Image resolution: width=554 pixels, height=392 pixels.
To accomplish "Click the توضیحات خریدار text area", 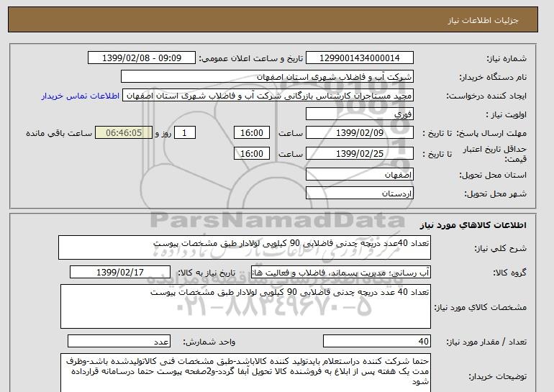I will point(245,373).
